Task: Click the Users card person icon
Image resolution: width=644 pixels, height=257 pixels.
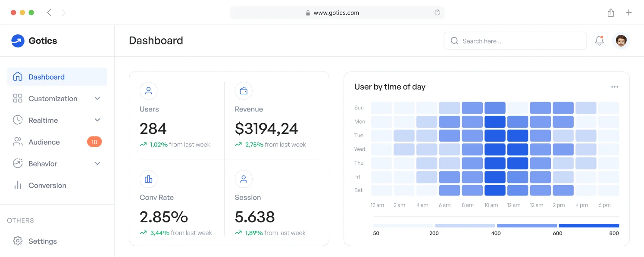Action: (148, 91)
